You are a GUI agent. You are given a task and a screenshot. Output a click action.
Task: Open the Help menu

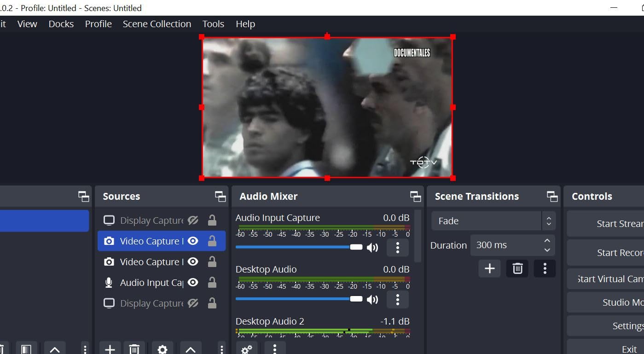pyautogui.click(x=245, y=24)
